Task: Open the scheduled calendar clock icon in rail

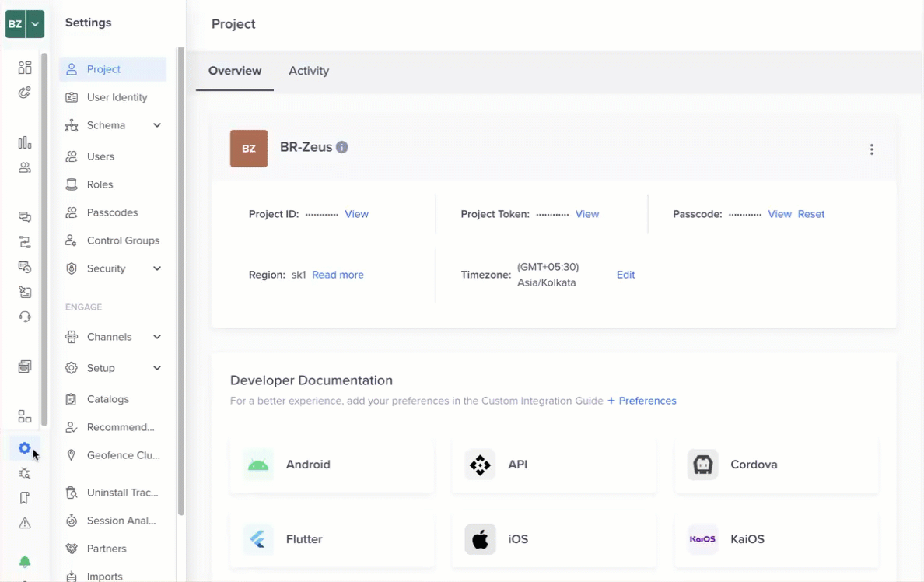Action: [x=24, y=267]
